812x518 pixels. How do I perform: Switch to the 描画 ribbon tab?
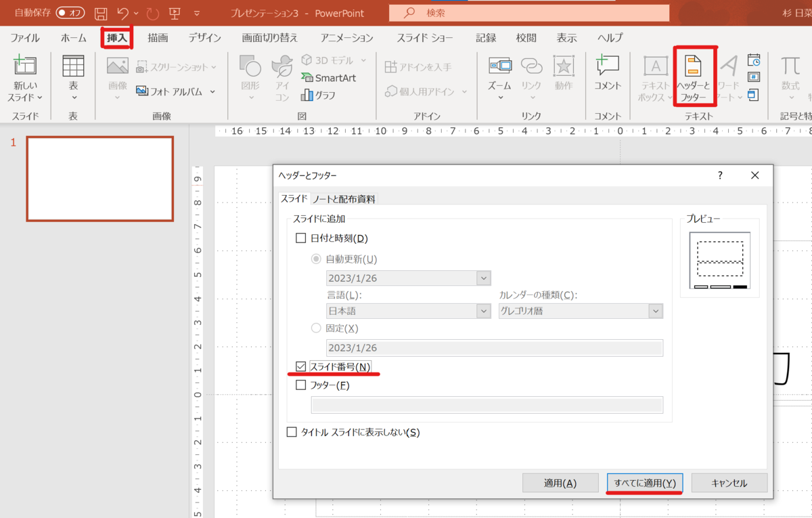(x=158, y=38)
